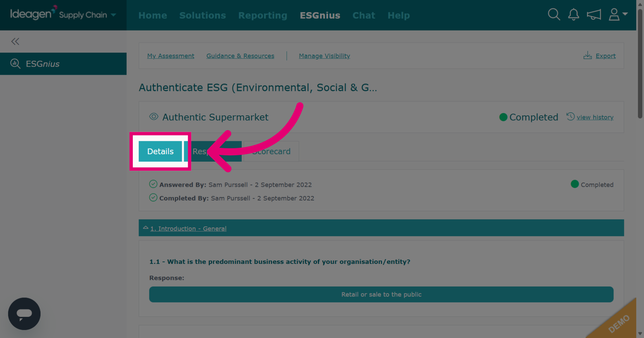This screenshot has width=644, height=338.
Task: Click the Export link
Action: [x=605, y=56]
